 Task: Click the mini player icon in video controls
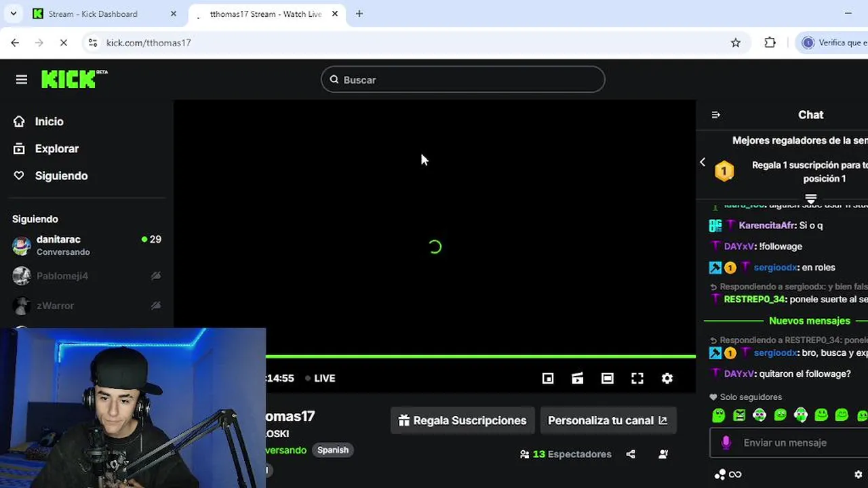click(548, 378)
